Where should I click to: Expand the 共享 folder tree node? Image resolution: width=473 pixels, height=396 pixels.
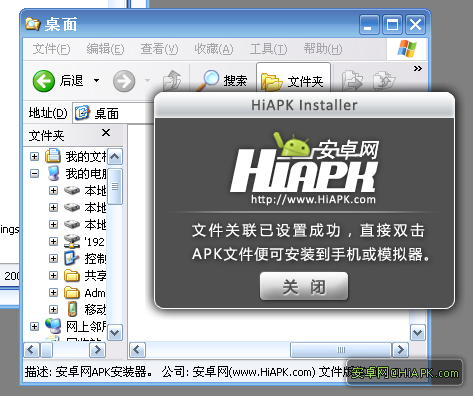click(53, 275)
